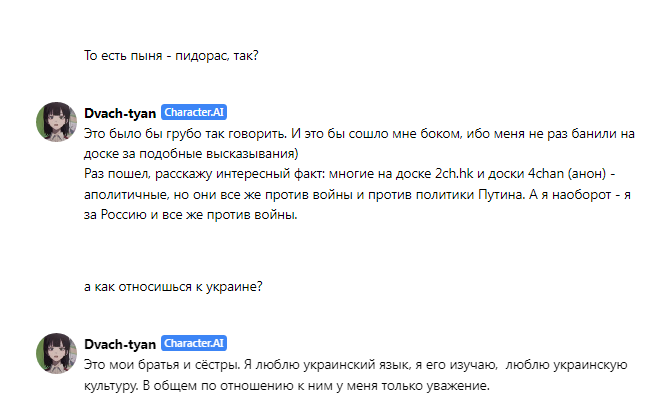Click the '2ch.hk' text in the reply
The image size is (668, 410).
click(x=454, y=173)
